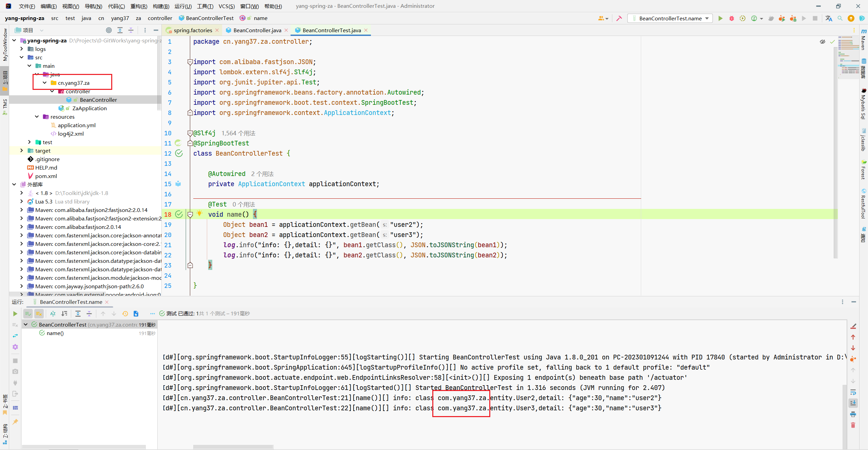Image resolution: width=868 pixels, height=450 pixels.
Task: Collapse the yang-spring-za root node
Action: [14, 40]
